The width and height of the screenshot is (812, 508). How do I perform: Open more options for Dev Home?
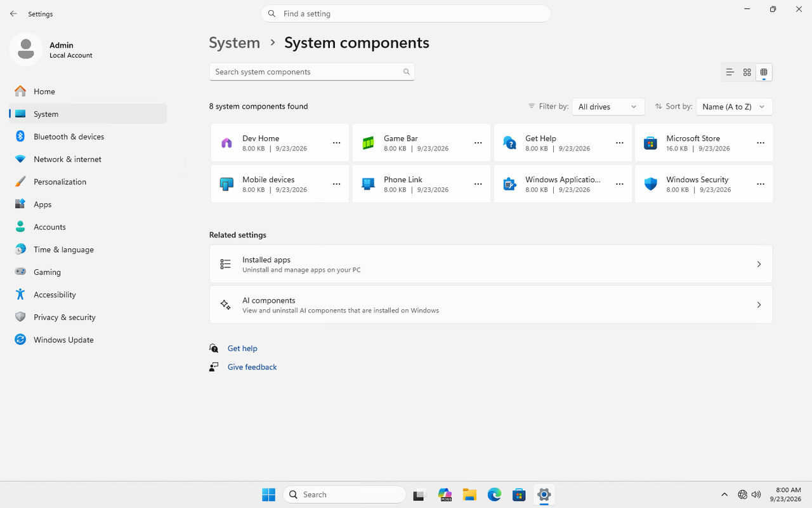(337, 143)
